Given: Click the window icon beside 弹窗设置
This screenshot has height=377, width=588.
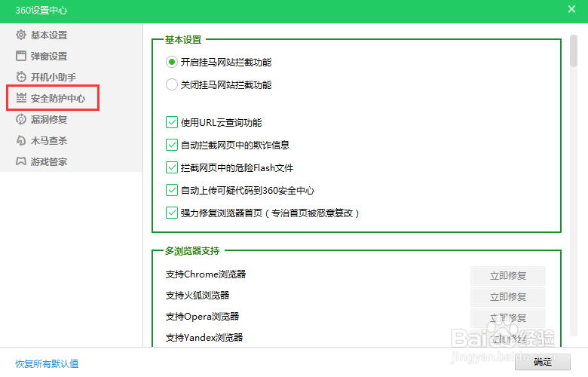Looking at the screenshot, I should tap(21, 56).
